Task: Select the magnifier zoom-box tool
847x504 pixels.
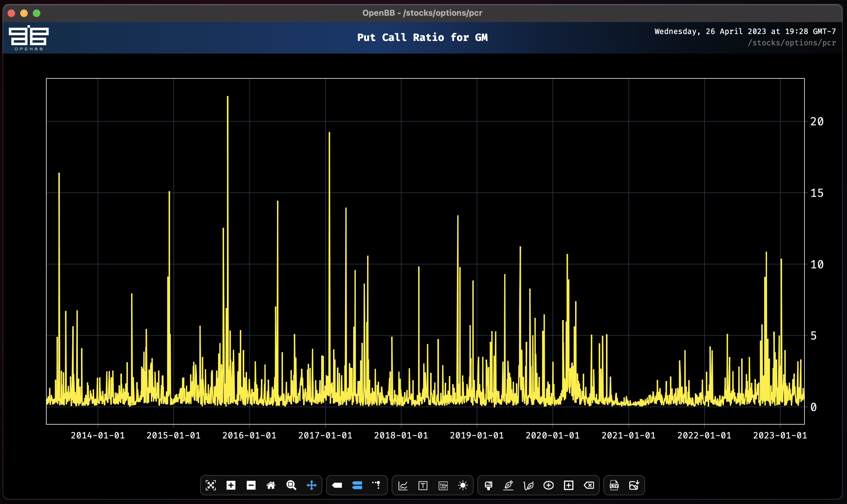Action: coord(291,485)
